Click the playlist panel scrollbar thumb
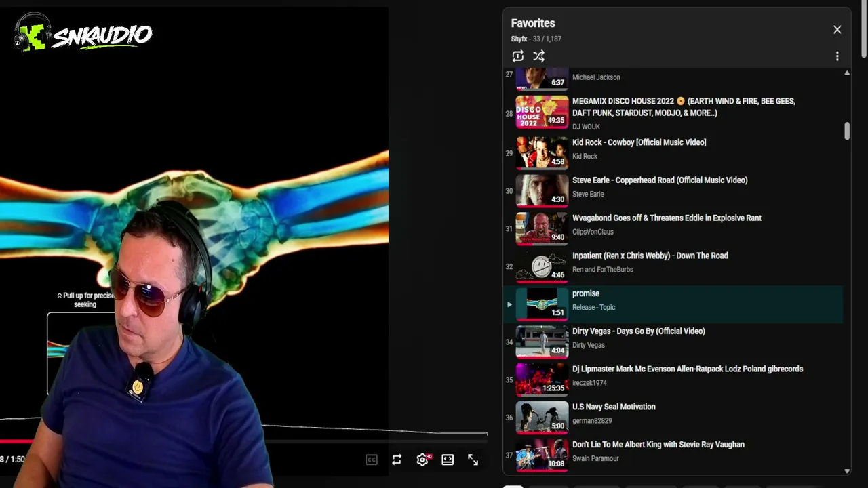This screenshot has height=488, width=868. [x=847, y=131]
